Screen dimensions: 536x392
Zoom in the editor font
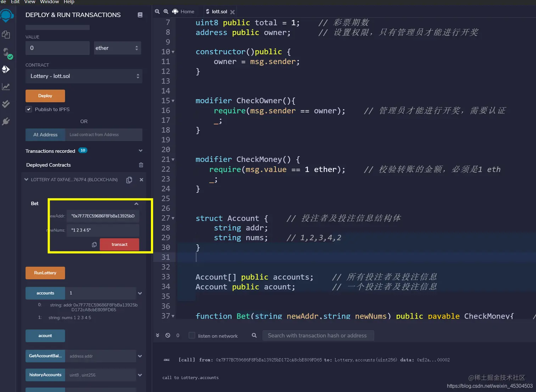[x=166, y=12]
